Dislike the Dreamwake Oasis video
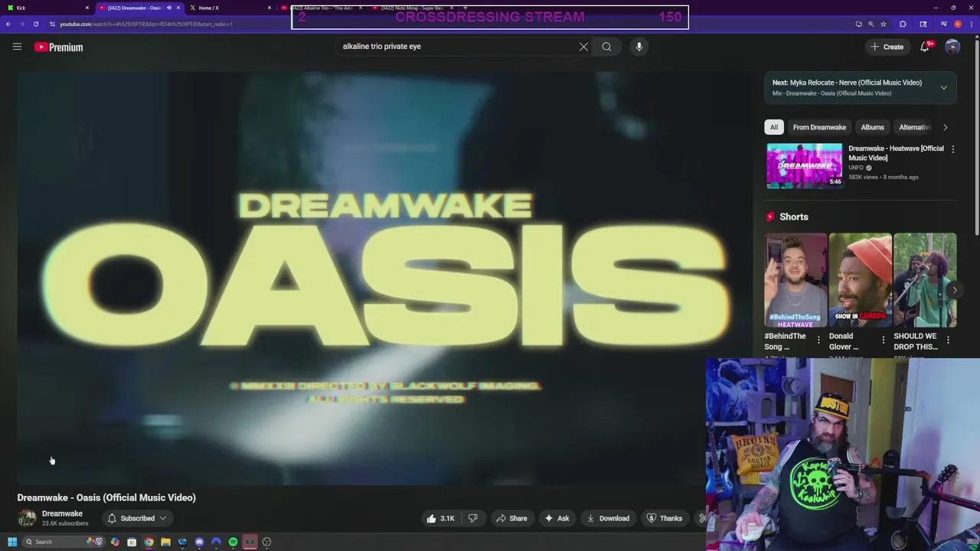980x551 pixels. [473, 518]
